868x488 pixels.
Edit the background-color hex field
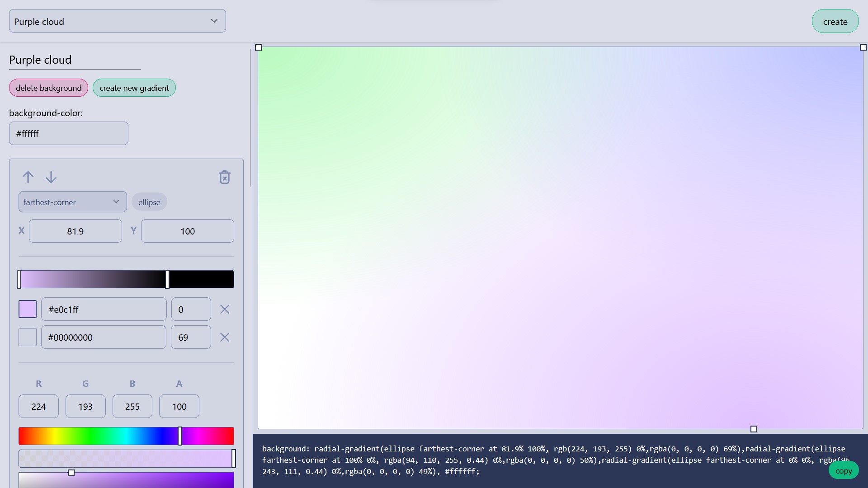click(68, 133)
